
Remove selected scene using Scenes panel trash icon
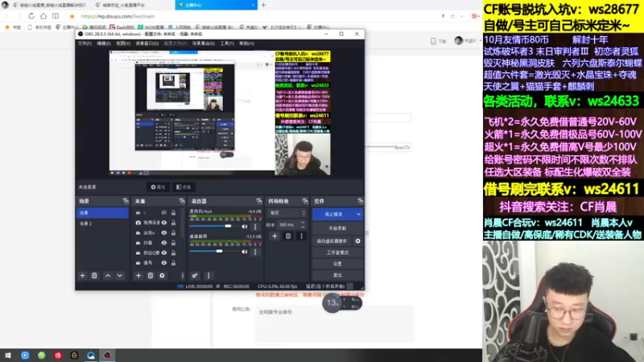coord(94,276)
